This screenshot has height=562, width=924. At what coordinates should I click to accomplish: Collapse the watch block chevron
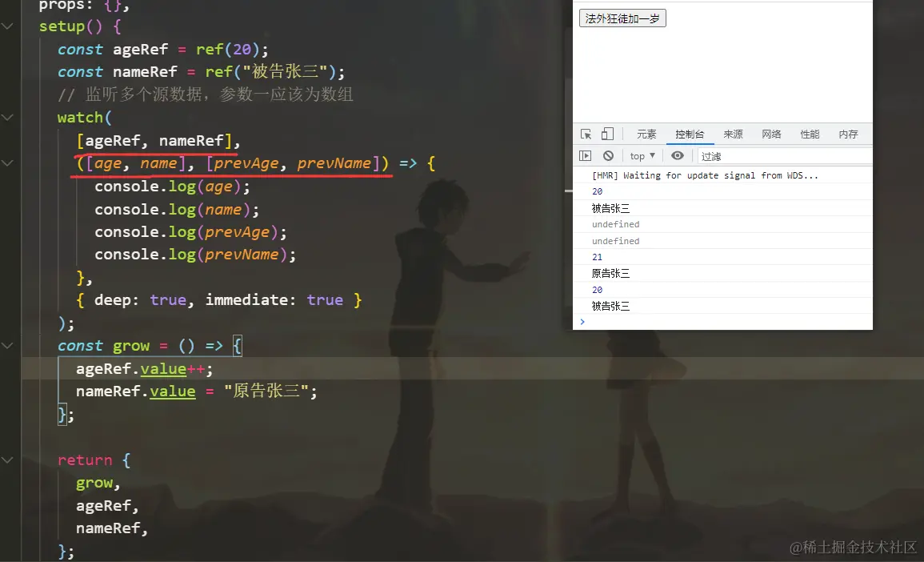[x=7, y=117]
